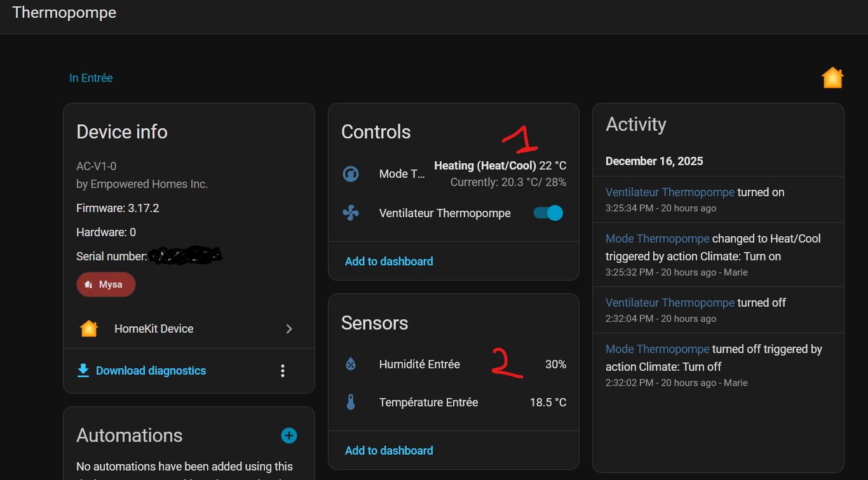Screen dimensions: 868x480
Task: Click the Mysa integration badge
Action: tap(106, 284)
